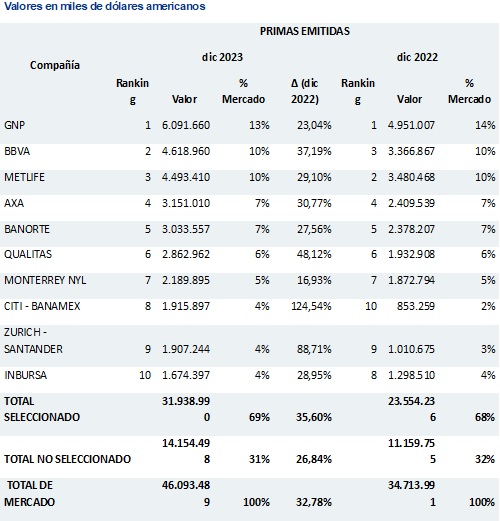Screen dimensions: 500x521
Task: Select the GNP company row label
Action: coord(14,125)
